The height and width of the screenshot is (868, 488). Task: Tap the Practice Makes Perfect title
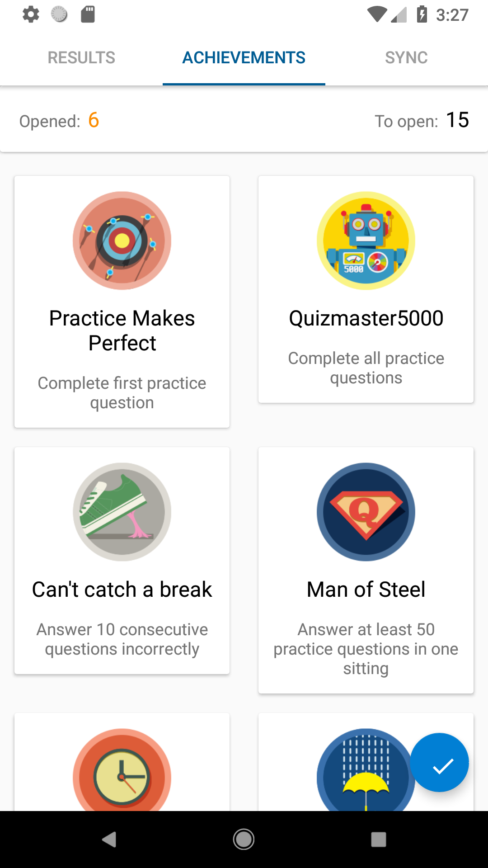coord(122,330)
